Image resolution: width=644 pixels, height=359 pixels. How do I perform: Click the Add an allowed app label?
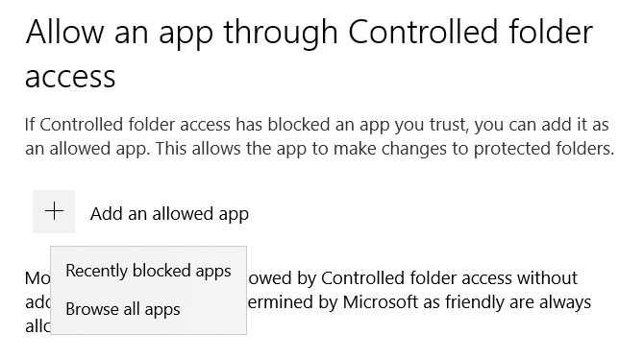169,214
